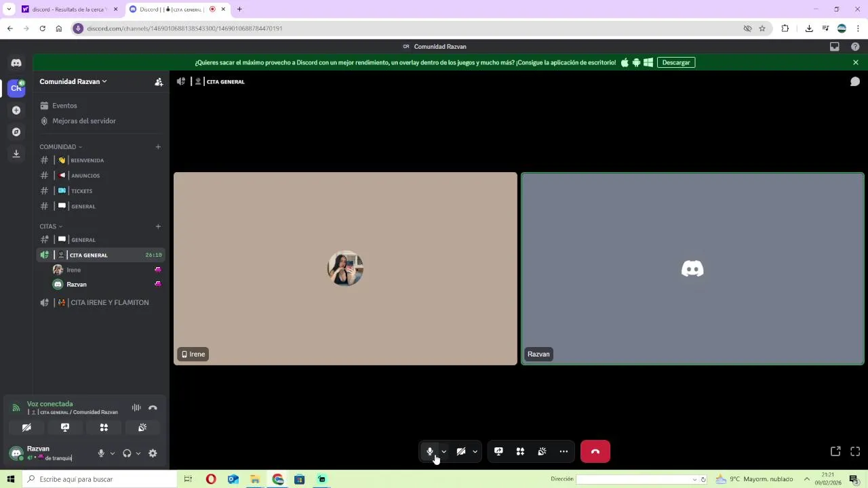Reload the page in browser
Viewport: 868px width, 488px height.
(42, 28)
